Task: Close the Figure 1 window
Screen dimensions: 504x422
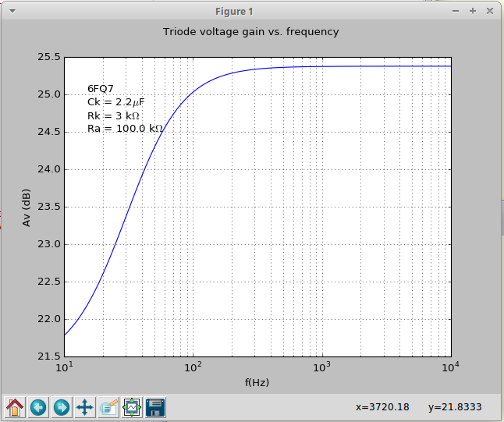Action: click(x=490, y=11)
